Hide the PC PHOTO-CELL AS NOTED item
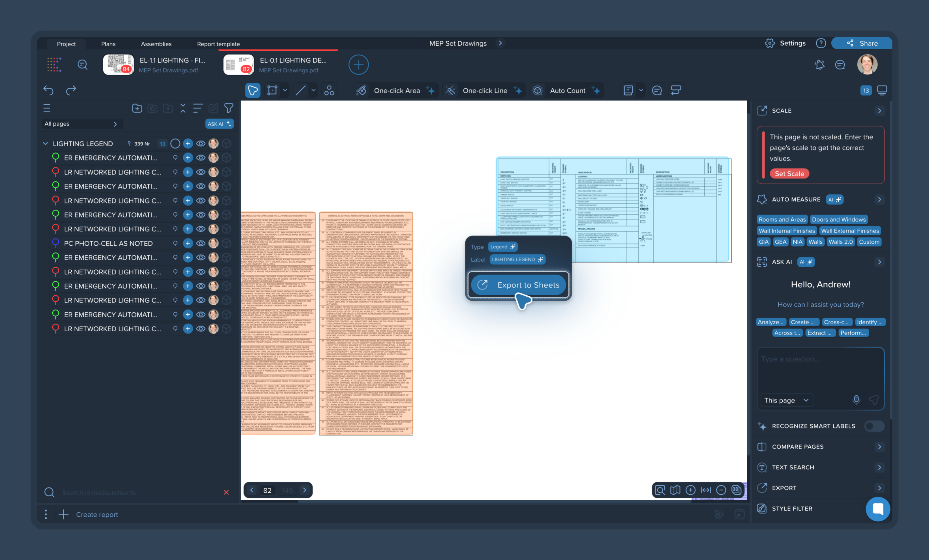The width and height of the screenshot is (929, 560). pos(201,243)
